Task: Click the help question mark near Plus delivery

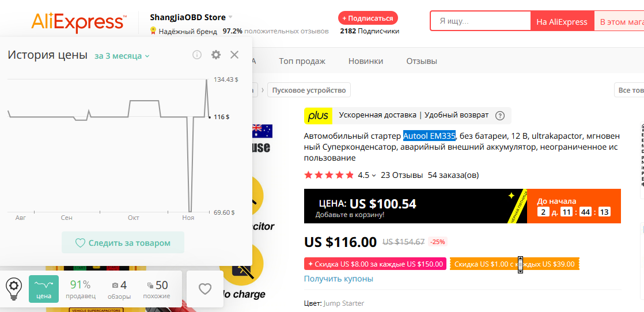Action: (500, 116)
